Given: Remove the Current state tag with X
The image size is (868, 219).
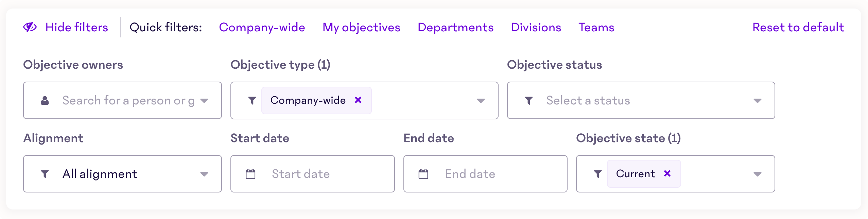Looking at the screenshot, I should 667,173.
